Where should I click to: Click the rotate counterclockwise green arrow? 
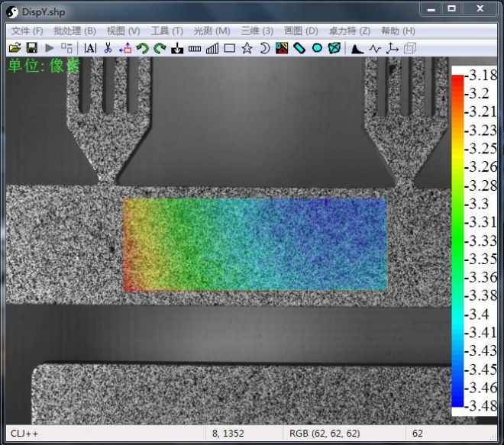(142, 48)
